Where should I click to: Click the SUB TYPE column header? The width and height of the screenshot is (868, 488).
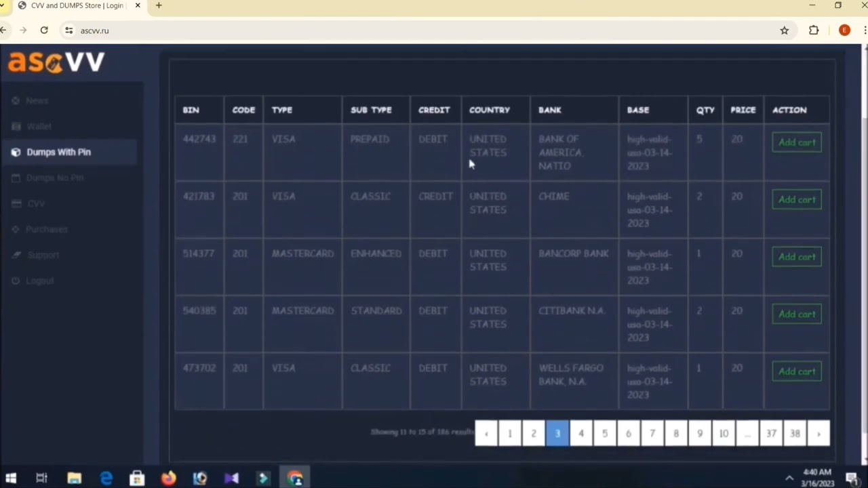pos(371,110)
